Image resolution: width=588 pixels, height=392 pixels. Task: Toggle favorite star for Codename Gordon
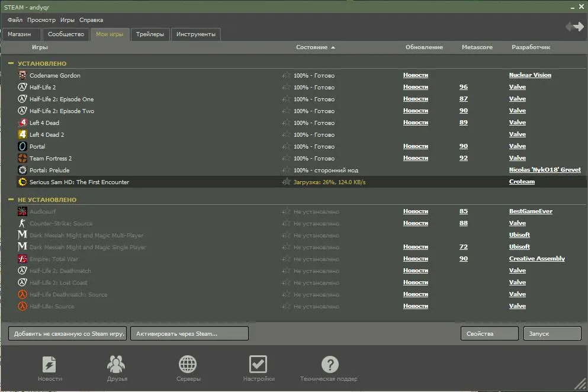point(287,75)
